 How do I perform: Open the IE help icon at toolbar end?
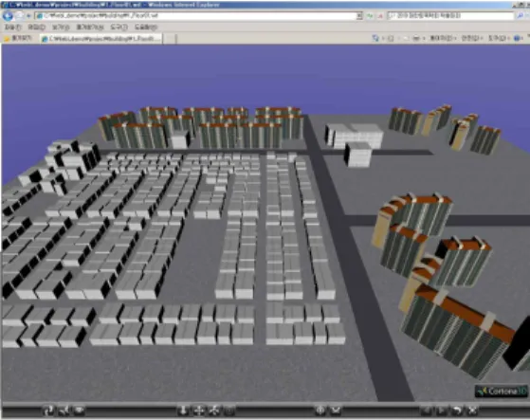[517, 38]
